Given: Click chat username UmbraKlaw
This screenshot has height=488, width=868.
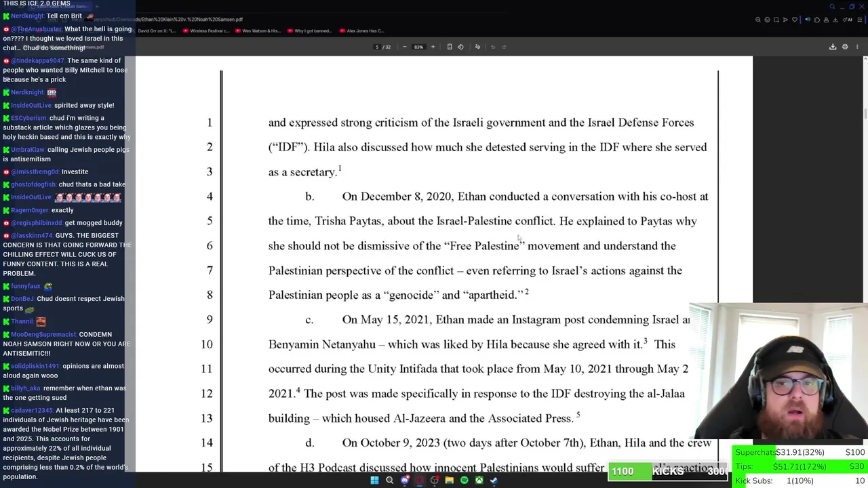Looking at the screenshot, I should coord(28,150).
